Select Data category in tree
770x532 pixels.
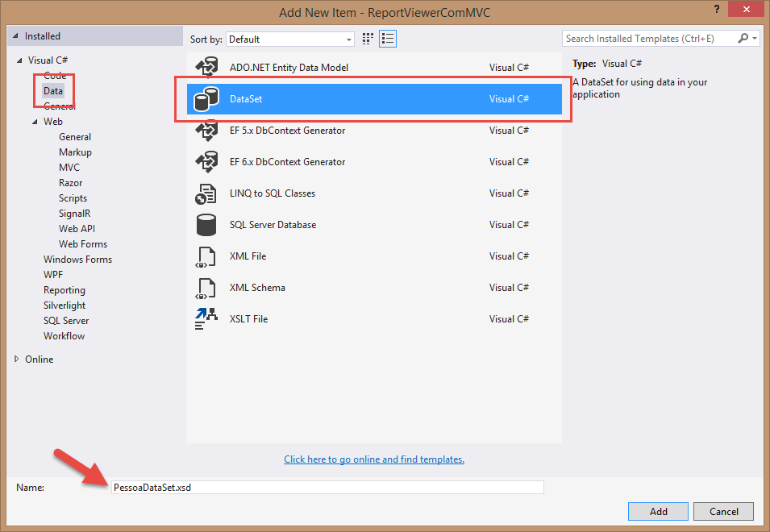coord(53,91)
